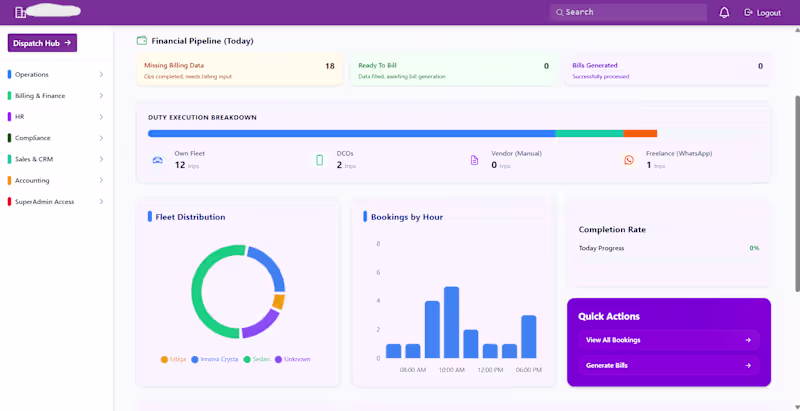Open the Missing Billing Data card
800x411 pixels.
tap(239, 70)
